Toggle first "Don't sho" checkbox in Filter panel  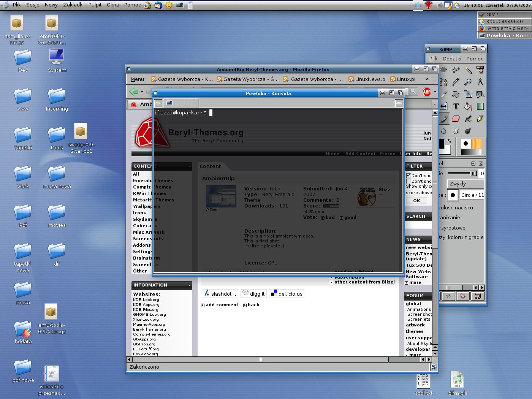pyautogui.click(x=408, y=176)
